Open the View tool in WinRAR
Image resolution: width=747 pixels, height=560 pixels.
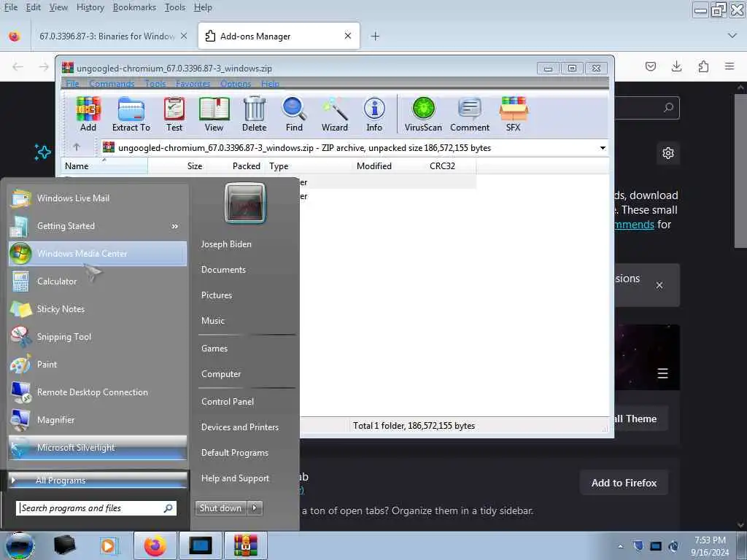coord(214,114)
